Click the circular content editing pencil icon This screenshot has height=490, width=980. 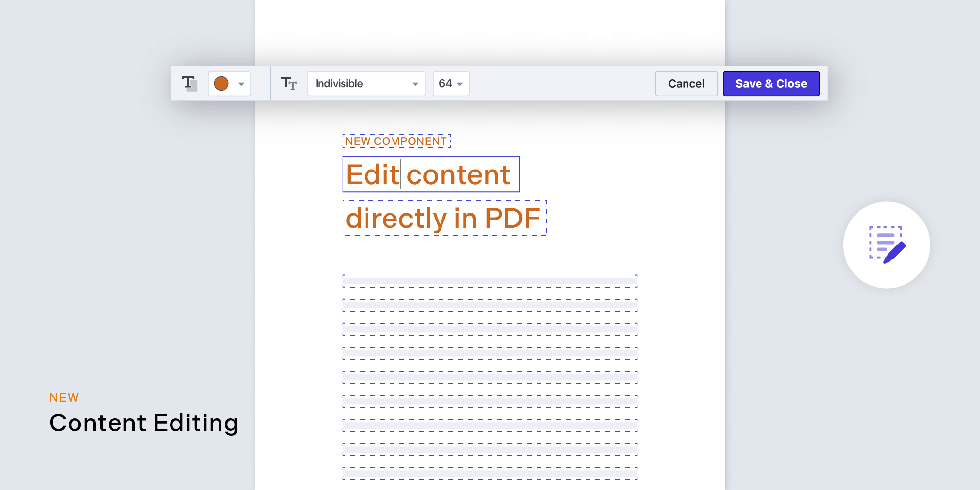coord(886,246)
